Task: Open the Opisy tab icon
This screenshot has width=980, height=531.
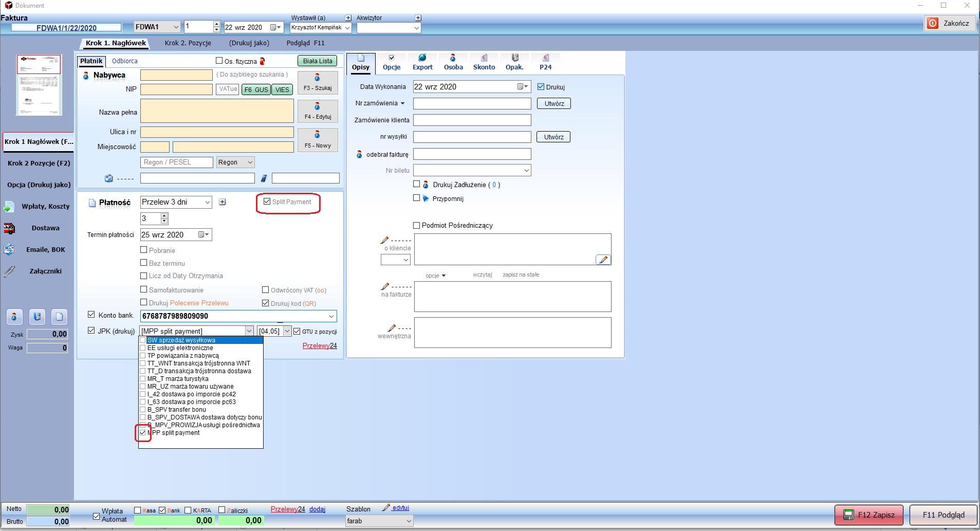Action: point(361,58)
